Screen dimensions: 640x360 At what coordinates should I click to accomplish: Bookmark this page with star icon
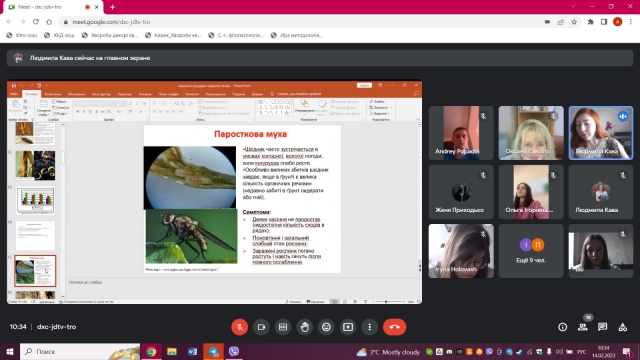pos(574,22)
